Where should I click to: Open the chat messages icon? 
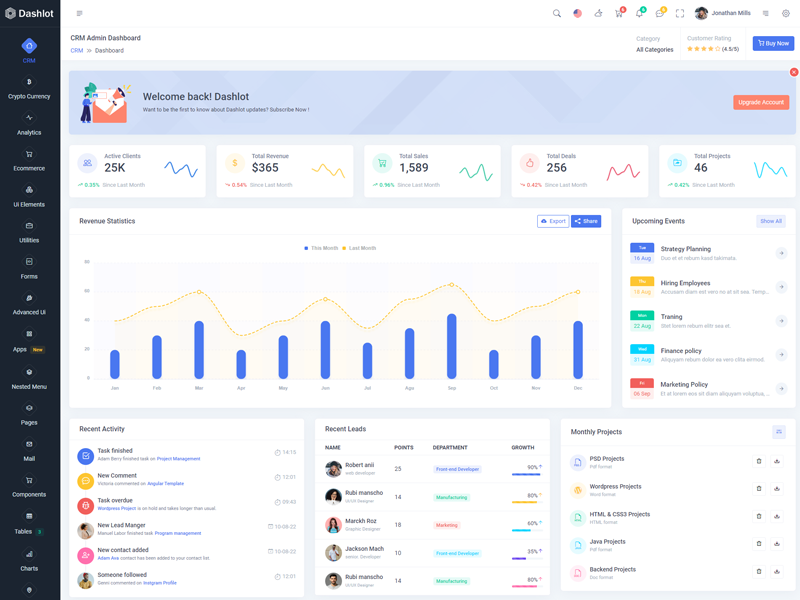[x=660, y=13]
